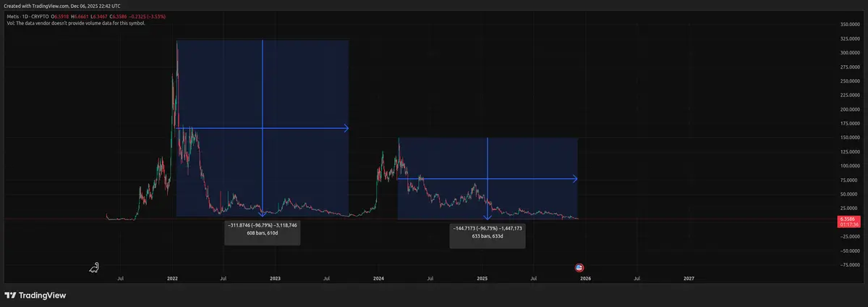Click the dinosaur icon near the chart bottom

tap(94, 268)
